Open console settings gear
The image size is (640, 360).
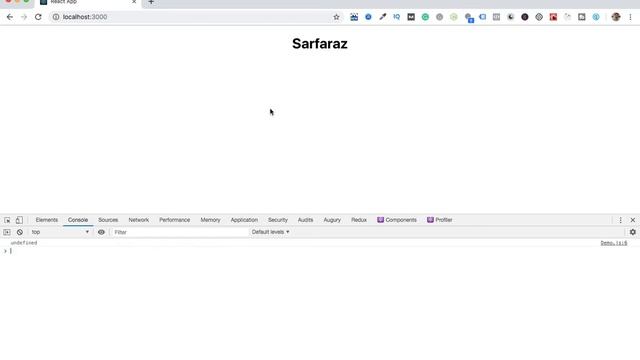tap(633, 232)
